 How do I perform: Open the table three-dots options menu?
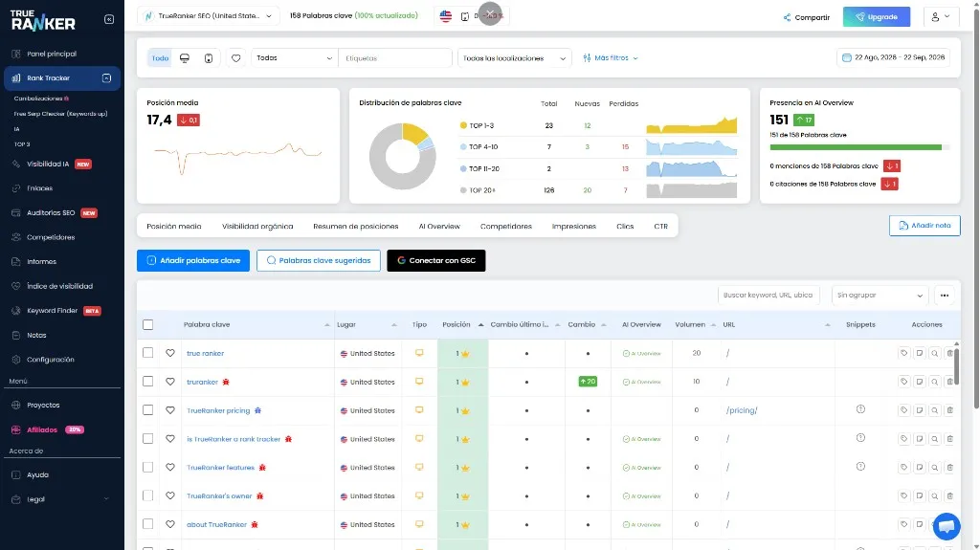point(945,295)
